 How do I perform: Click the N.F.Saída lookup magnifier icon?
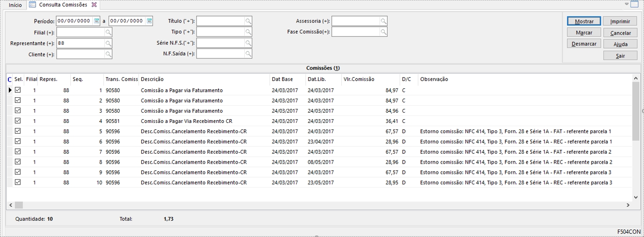(x=248, y=54)
